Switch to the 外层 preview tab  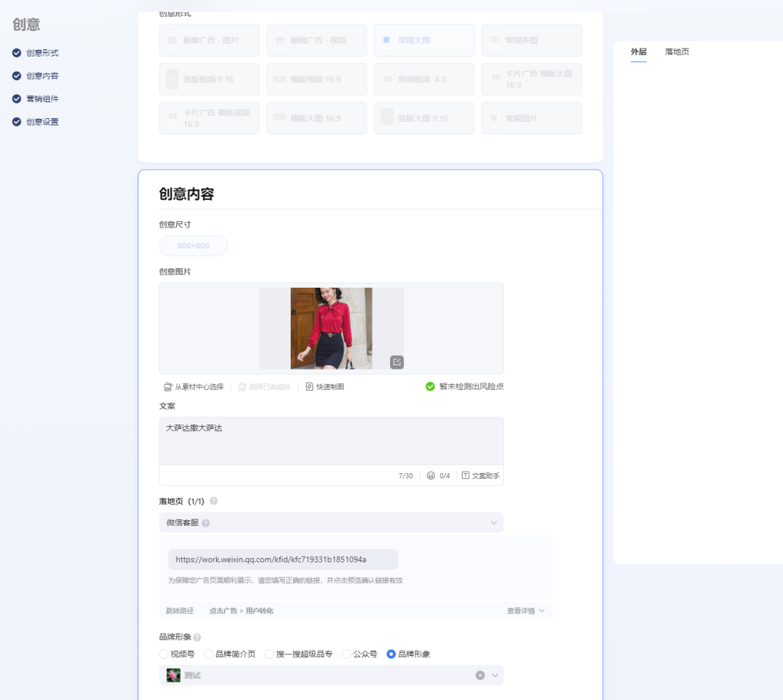(638, 52)
